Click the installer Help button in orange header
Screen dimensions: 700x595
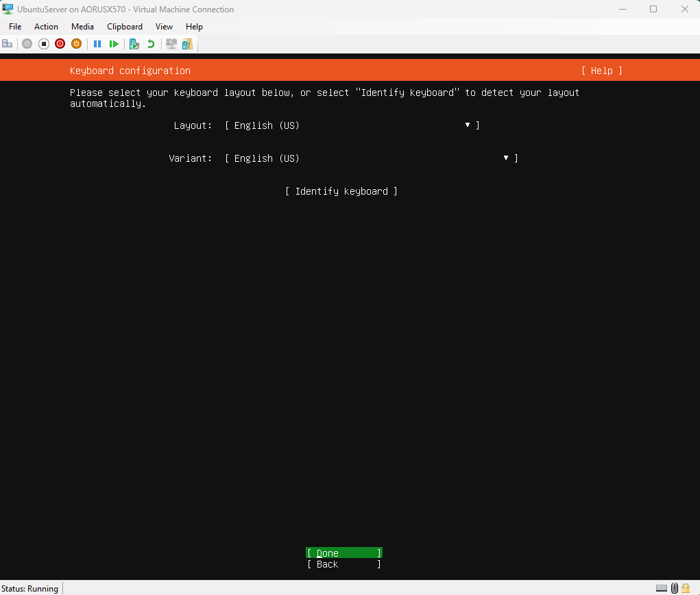tap(602, 71)
